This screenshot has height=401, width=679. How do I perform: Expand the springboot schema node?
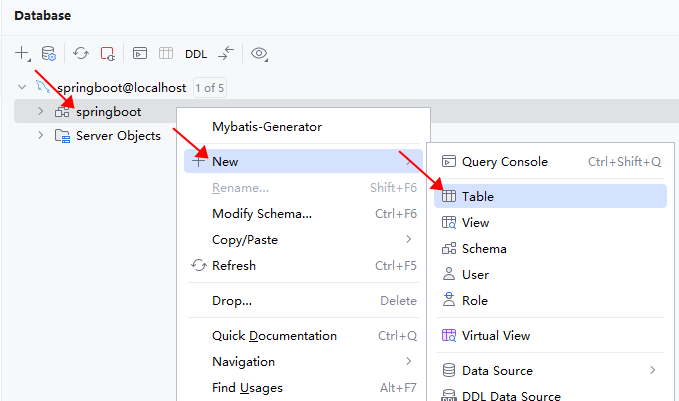coord(40,111)
